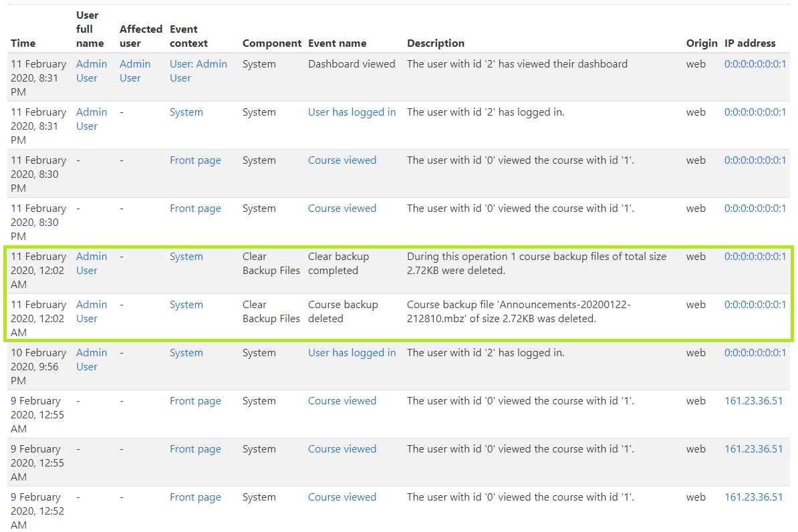Select 'System' component in the Dashboard viewed row

(259, 64)
